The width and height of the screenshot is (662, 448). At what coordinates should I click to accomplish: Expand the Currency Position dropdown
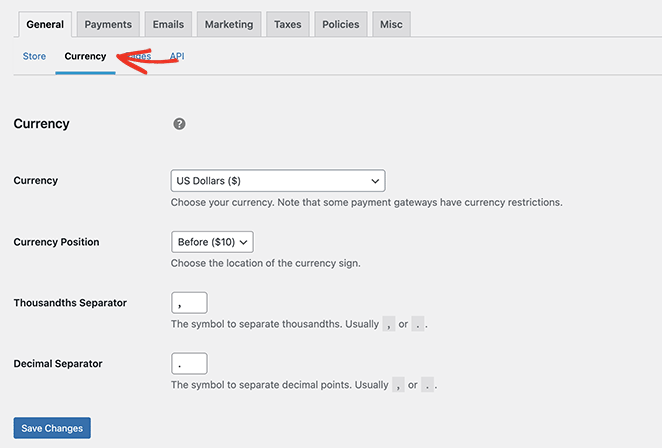tap(213, 242)
